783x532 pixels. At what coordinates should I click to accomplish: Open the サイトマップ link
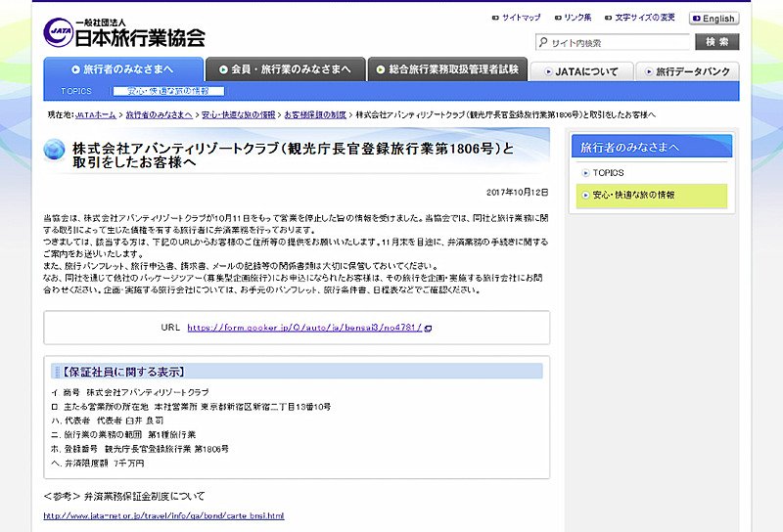pos(521,18)
